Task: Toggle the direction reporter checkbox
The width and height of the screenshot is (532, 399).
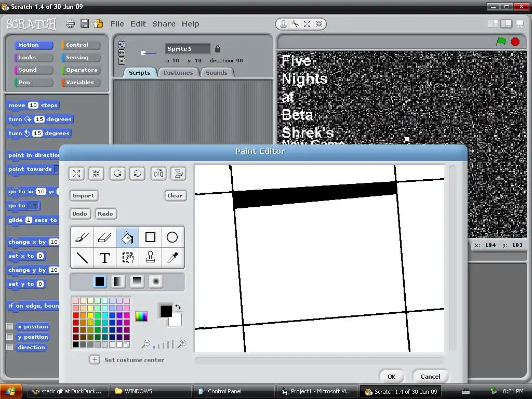Action: [10, 347]
